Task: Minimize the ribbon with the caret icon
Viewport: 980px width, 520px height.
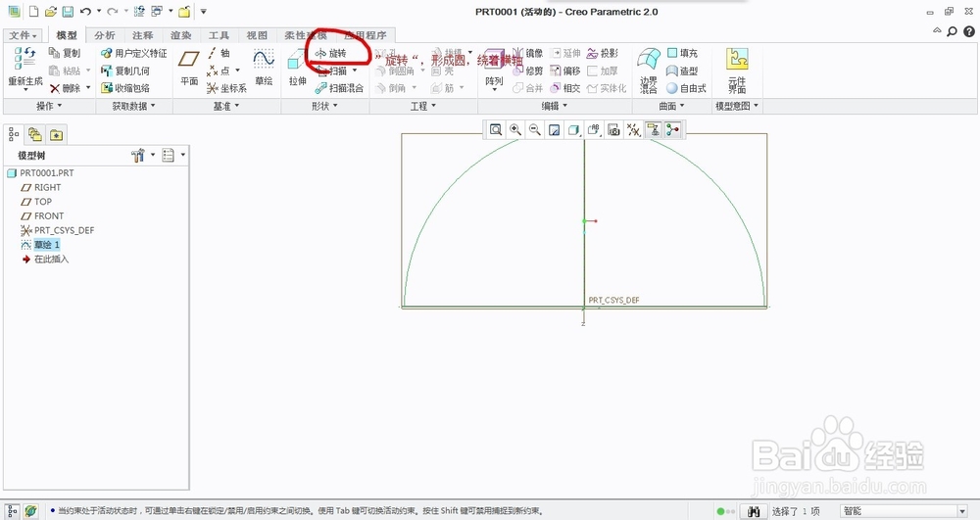Action: pos(937,30)
